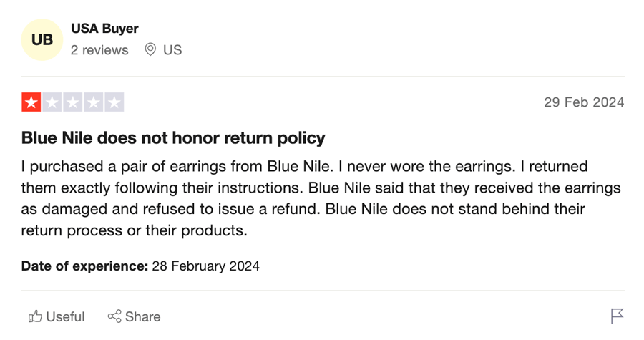Click the UB reviewer avatar circle
The image size is (644, 340).
(42, 40)
